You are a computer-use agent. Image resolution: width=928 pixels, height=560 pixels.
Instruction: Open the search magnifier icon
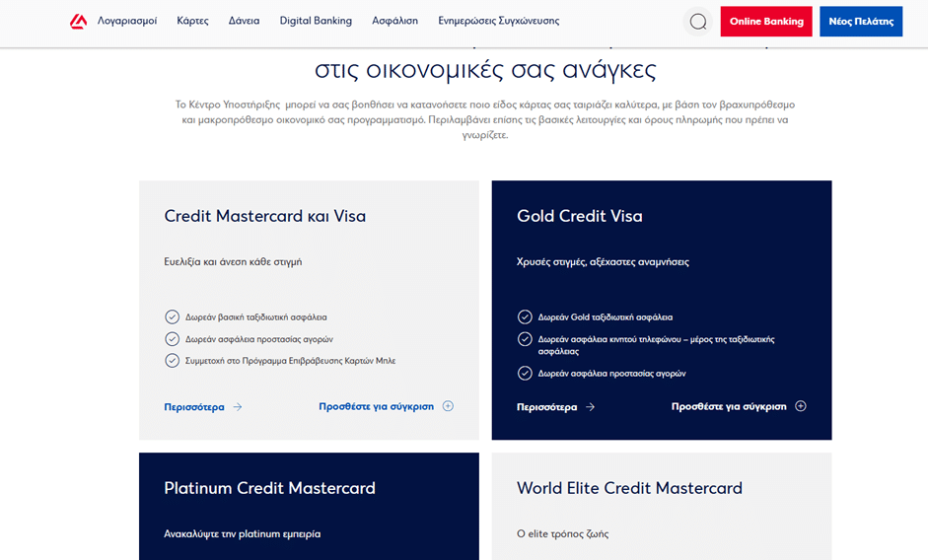(x=698, y=22)
